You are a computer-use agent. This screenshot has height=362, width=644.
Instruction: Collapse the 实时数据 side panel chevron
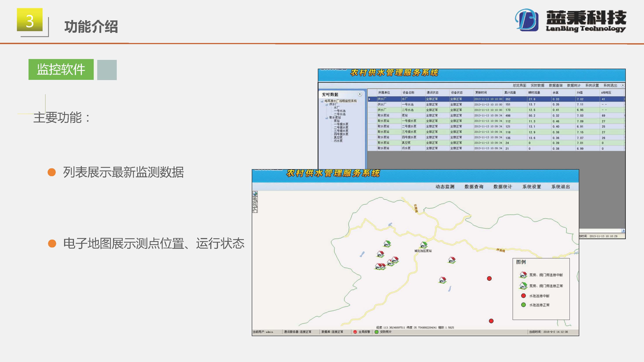[360, 94]
